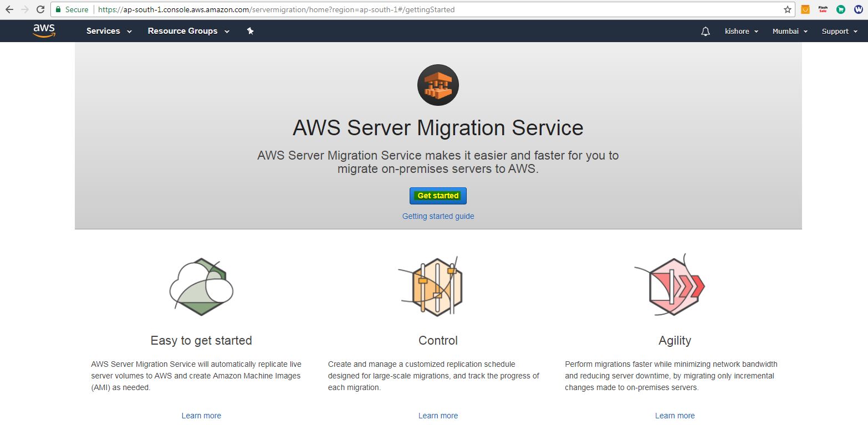Open the Support menu
The width and height of the screenshot is (868, 425).
(839, 32)
